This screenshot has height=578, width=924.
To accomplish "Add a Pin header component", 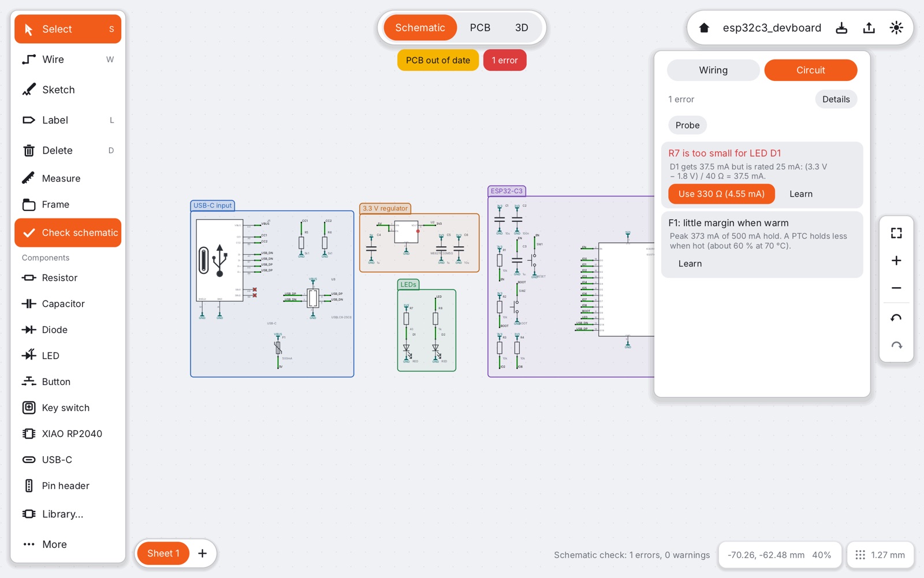I will pos(68,486).
